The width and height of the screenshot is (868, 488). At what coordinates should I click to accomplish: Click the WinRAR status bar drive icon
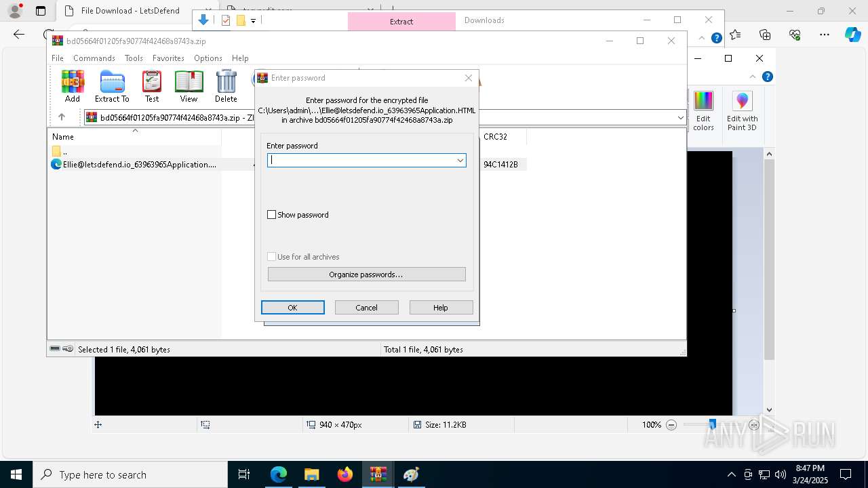[55, 349]
